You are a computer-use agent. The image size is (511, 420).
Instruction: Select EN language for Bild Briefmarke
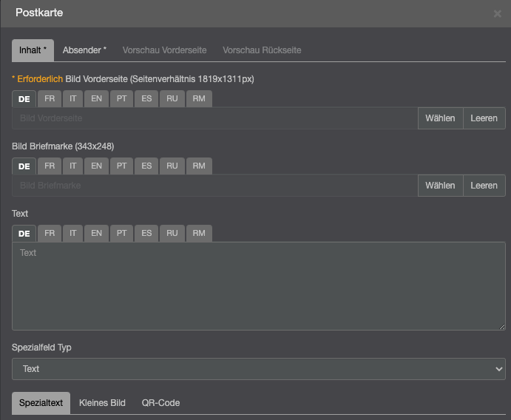[x=96, y=166]
